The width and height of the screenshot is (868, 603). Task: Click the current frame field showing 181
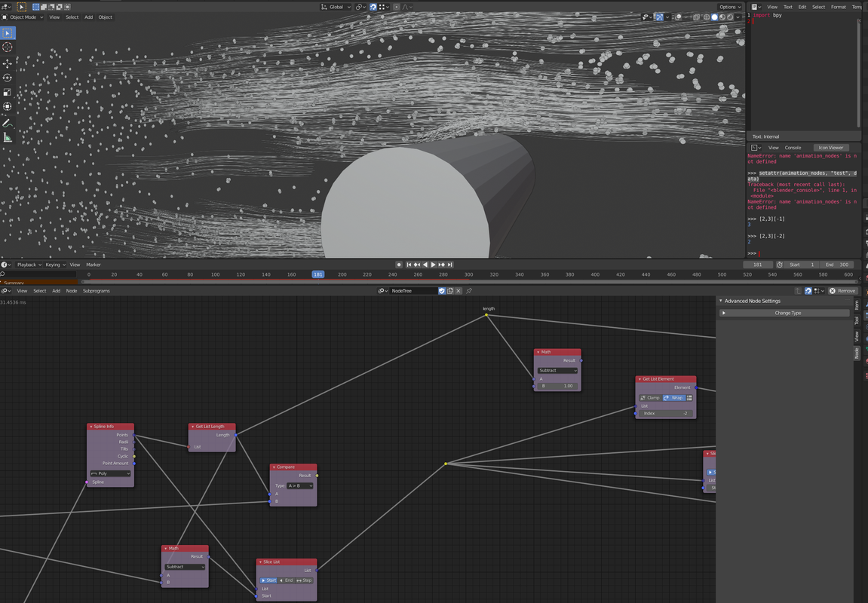click(x=758, y=265)
